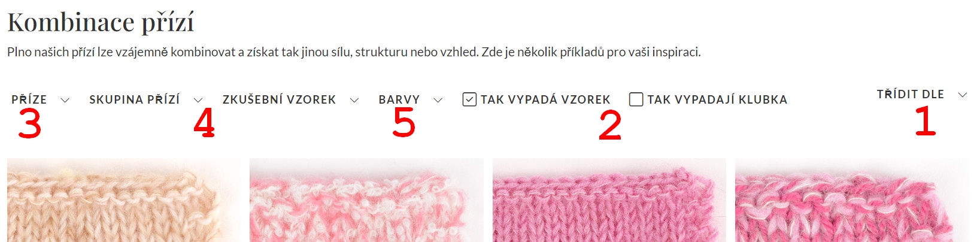Open the TŘÍDIT DLE sorting dropdown
This screenshot has width=980, height=242.
[922, 95]
